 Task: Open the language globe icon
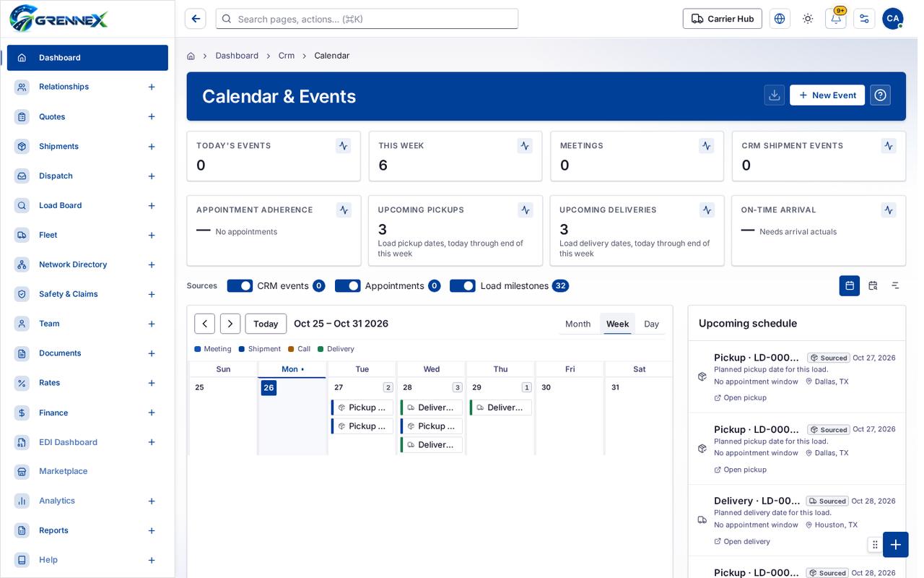point(780,19)
